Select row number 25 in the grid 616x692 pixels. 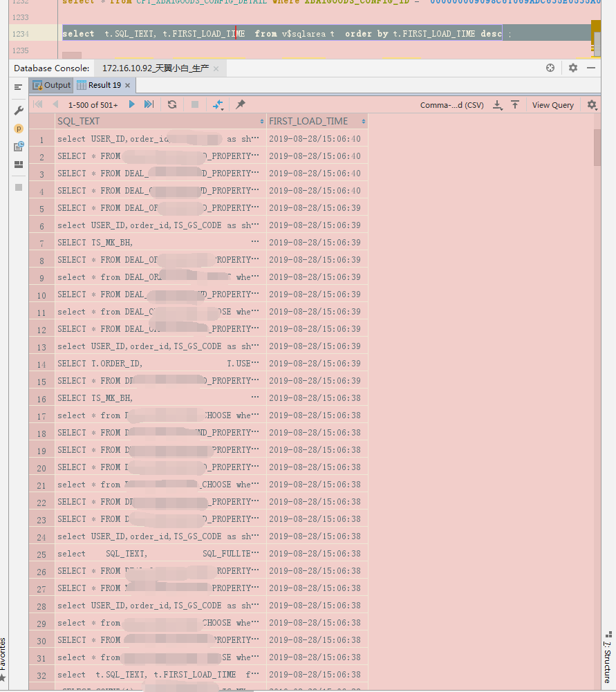pos(42,554)
